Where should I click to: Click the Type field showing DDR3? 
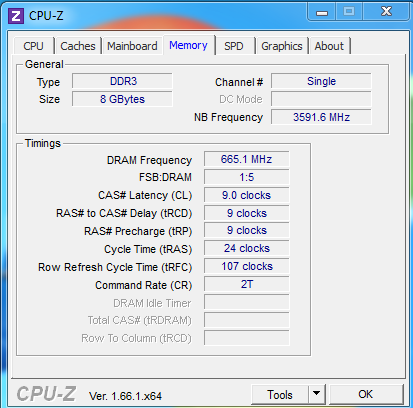(122, 81)
